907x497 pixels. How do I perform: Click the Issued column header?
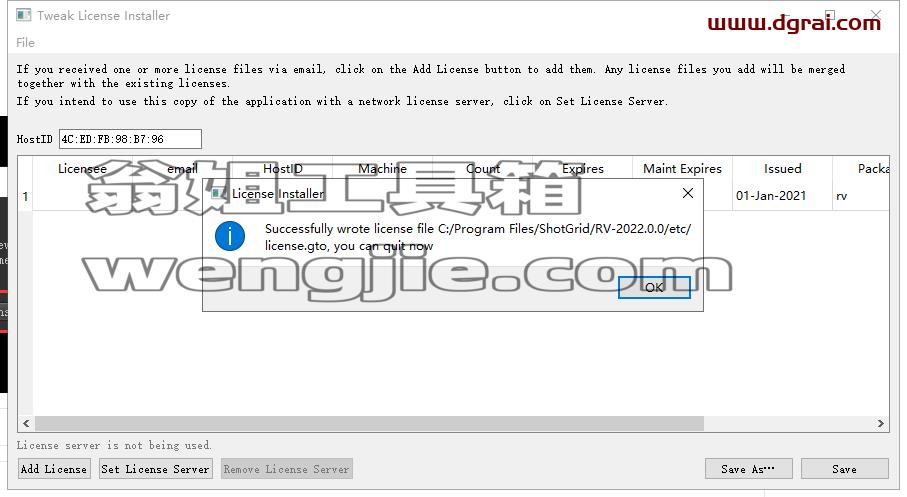pos(783,168)
